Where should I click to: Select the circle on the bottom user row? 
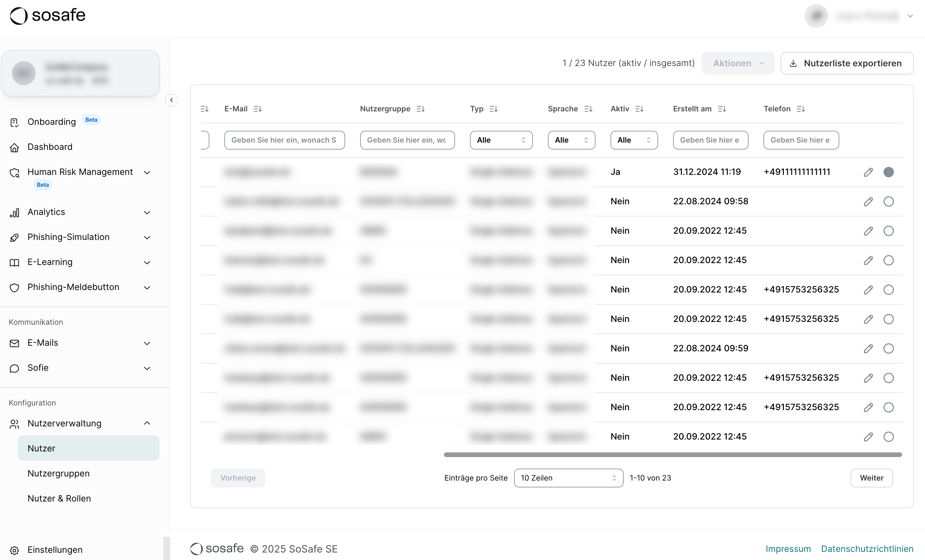[889, 436]
